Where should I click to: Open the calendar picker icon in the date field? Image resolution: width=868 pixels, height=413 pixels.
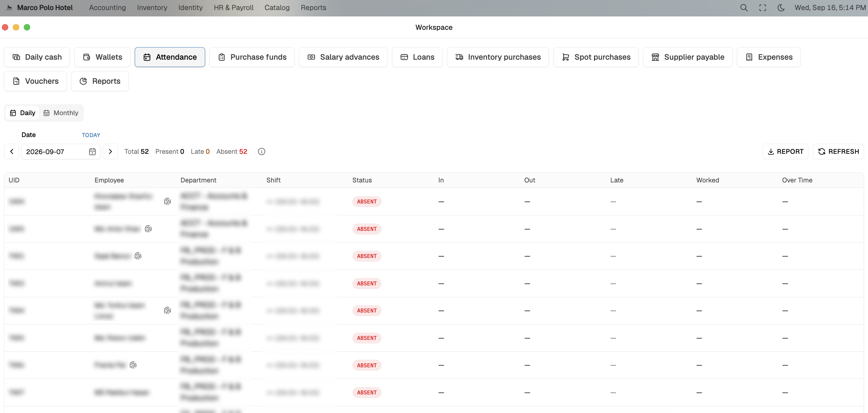pos(92,152)
